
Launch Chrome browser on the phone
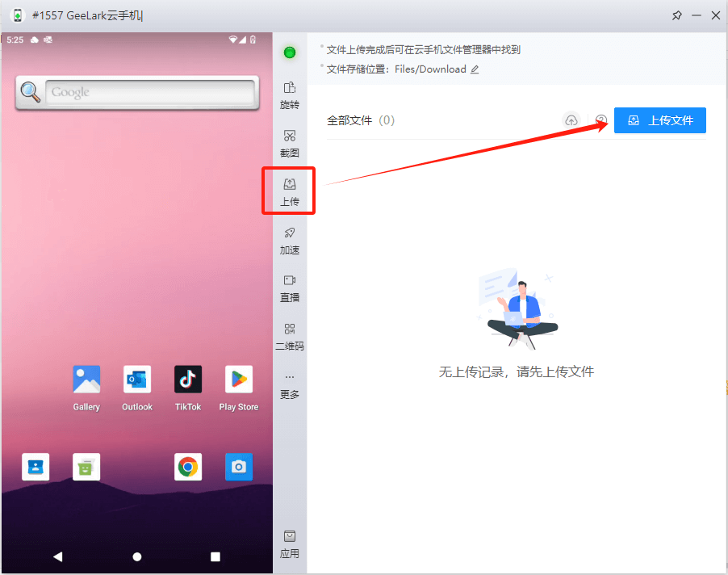point(188,467)
